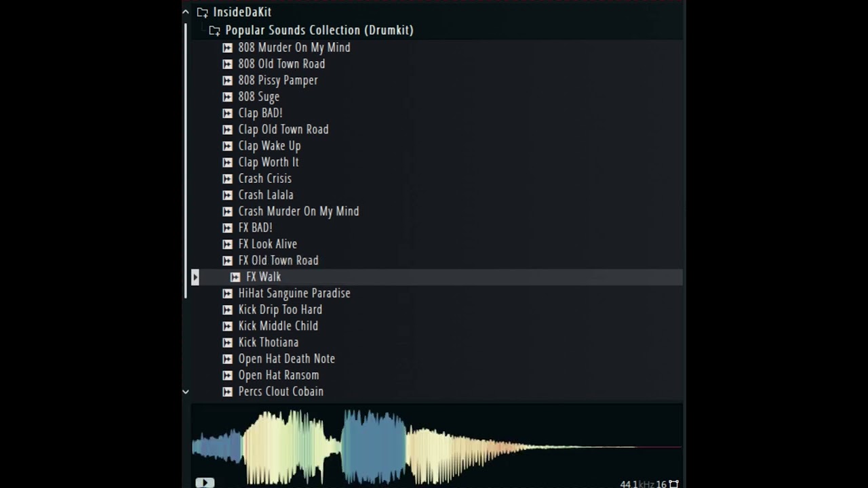Click the InsideDaKit folder icon
868x488 pixels.
(202, 12)
